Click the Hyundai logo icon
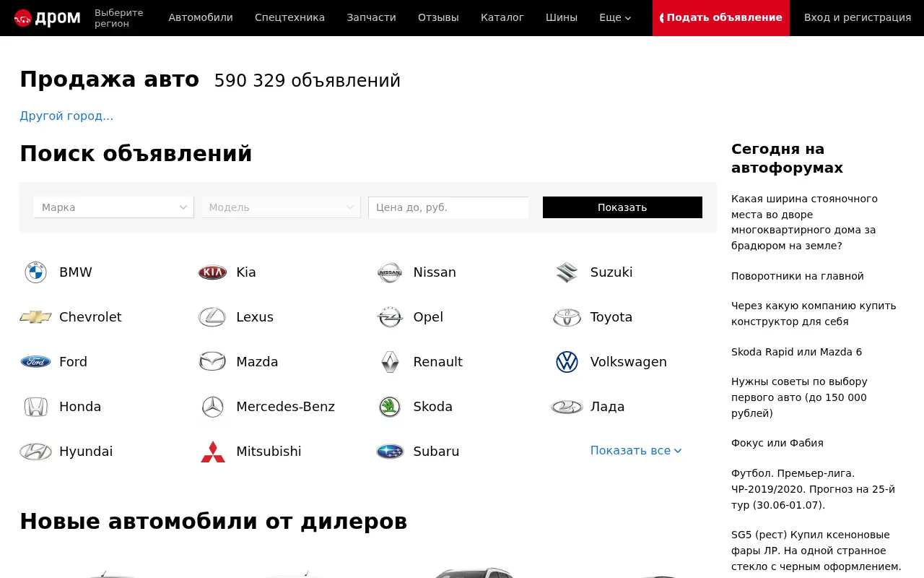Screen dimensions: 924x578 [x=35, y=452]
